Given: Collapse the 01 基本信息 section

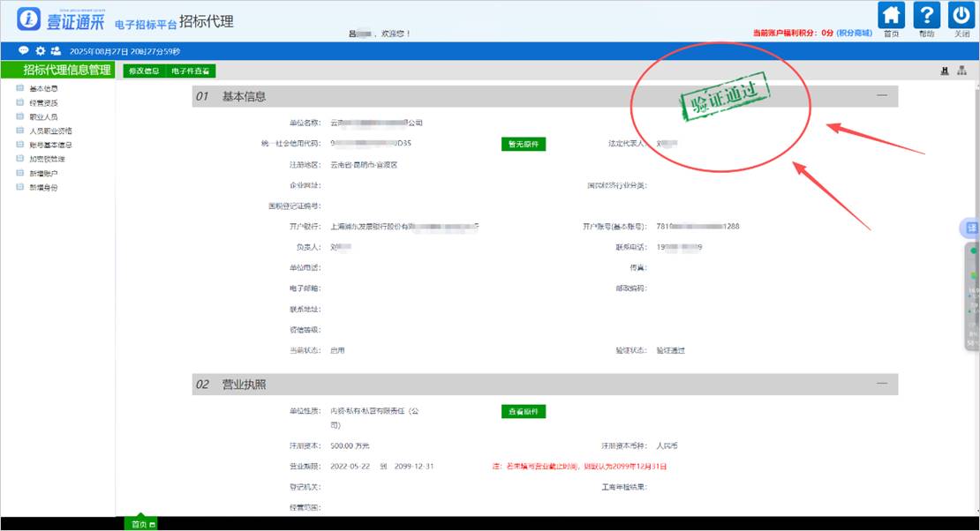Looking at the screenshot, I should coord(881,96).
